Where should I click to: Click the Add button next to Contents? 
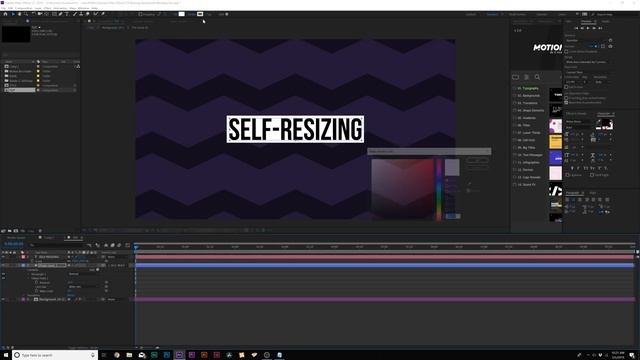click(x=98, y=270)
